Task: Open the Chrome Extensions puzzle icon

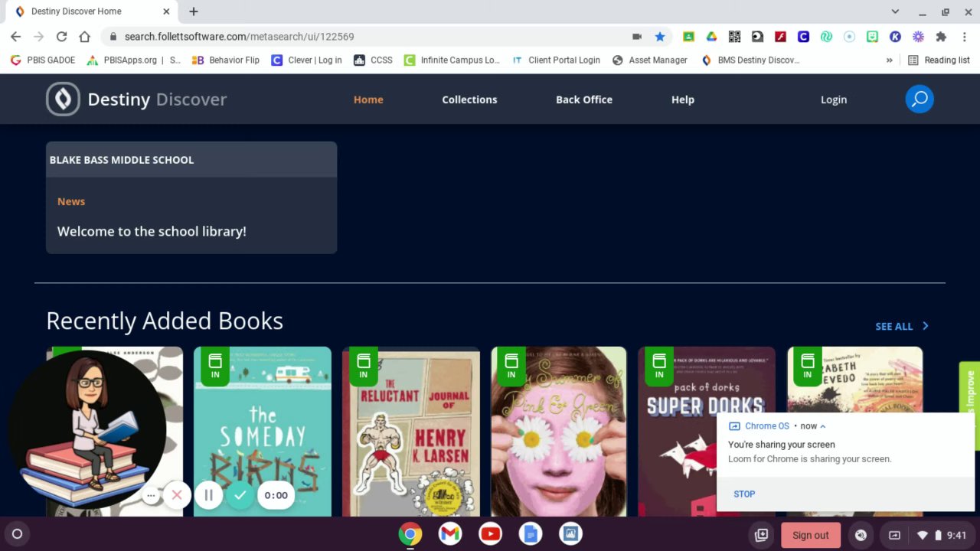Action: coord(941,37)
